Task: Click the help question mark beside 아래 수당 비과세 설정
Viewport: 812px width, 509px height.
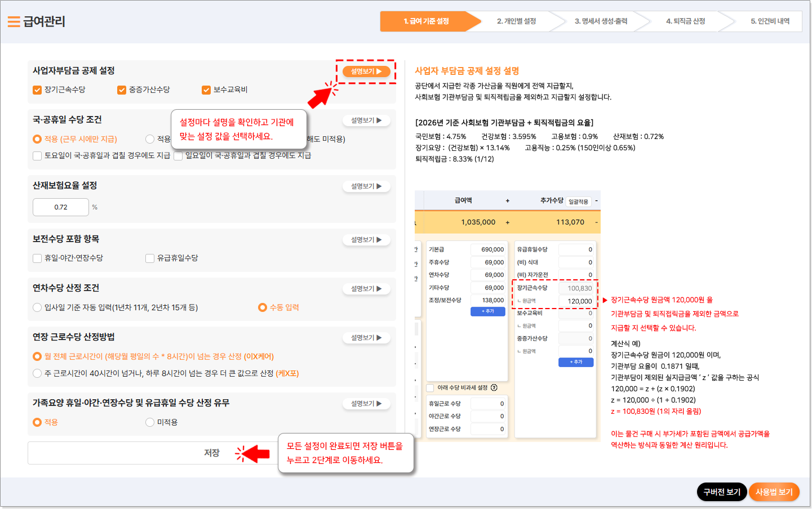Action: point(494,387)
